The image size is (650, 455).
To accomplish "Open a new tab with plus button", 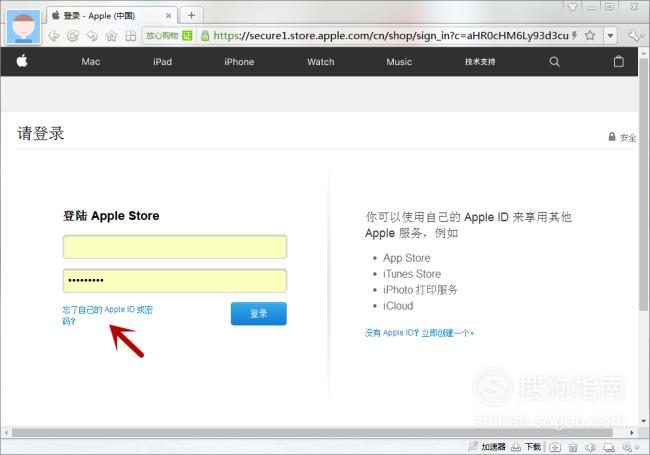I will (x=191, y=15).
